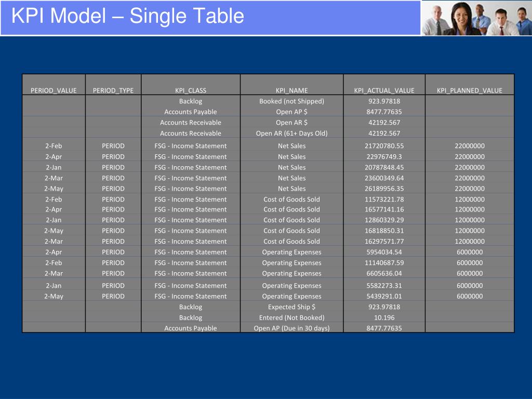Click 42192.567 in the Open AR $ row
The image size is (532, 399).
point(384,123)
